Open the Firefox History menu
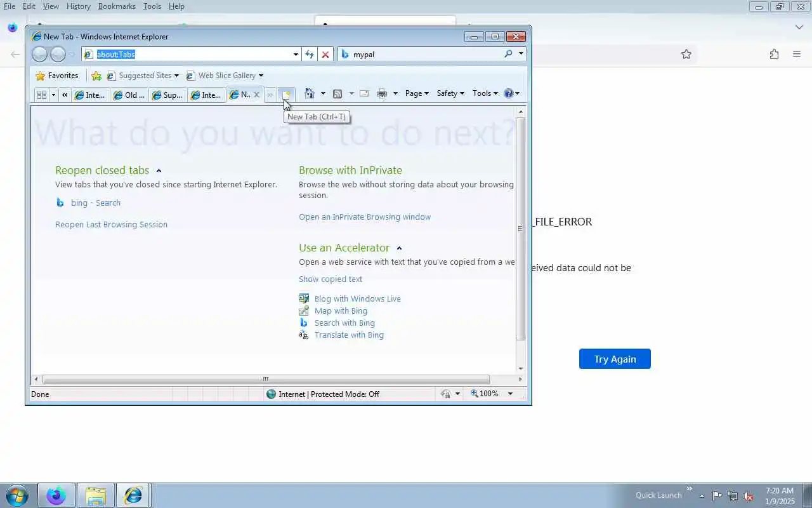 coord(79,6)
